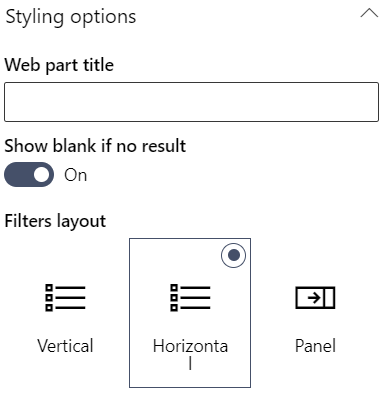Screen dimensions: 384x394
Task: Click the selected Horizontal radio circle
Action: point(233,255)
